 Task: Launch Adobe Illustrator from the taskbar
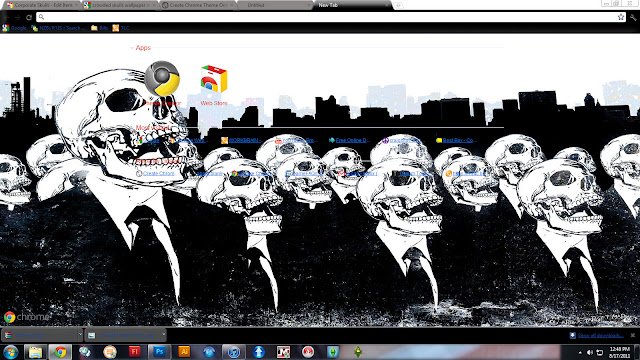click(x=184, y=351)
